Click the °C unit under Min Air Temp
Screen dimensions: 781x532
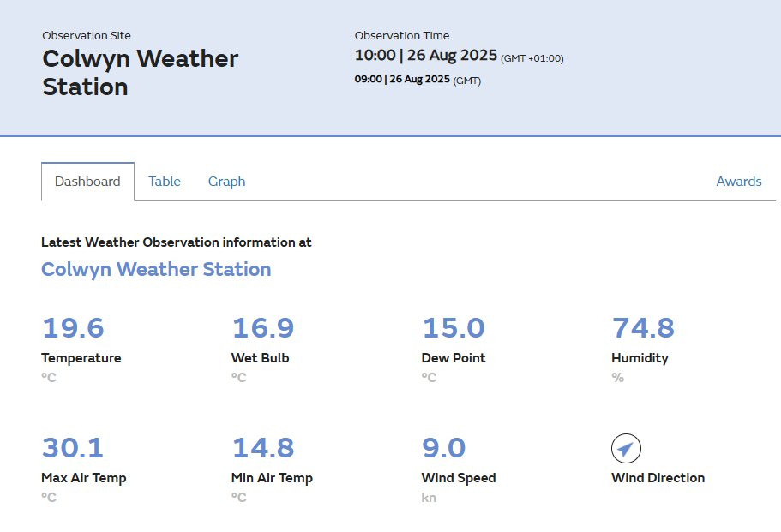click(238, 498)
